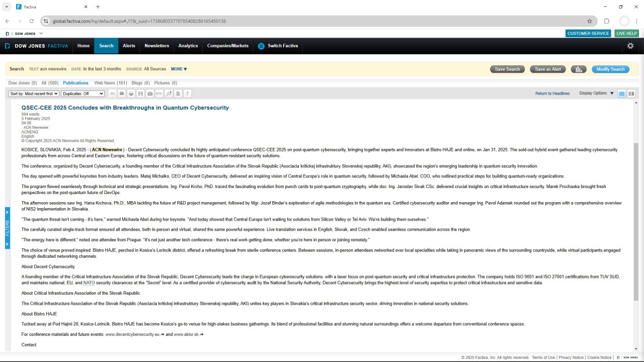Reload the page in the browser
This screenshot has width=644, height=362.
click(x=31, y=21)
